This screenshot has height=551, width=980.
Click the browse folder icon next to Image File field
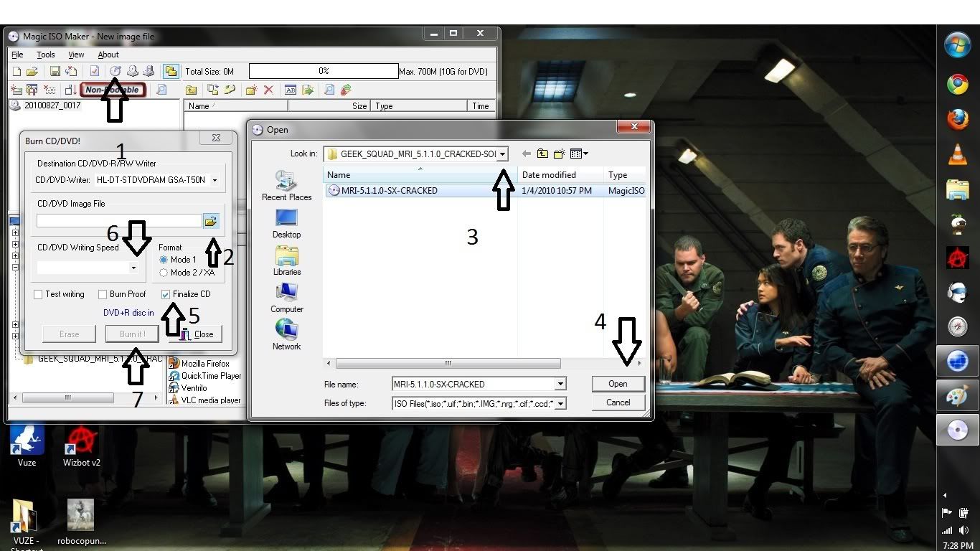point(211,221)
